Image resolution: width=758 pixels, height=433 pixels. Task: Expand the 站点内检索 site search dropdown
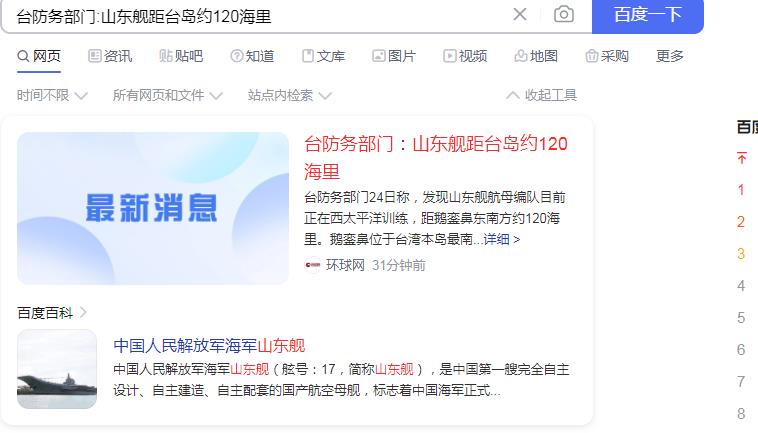coord(290,95)
